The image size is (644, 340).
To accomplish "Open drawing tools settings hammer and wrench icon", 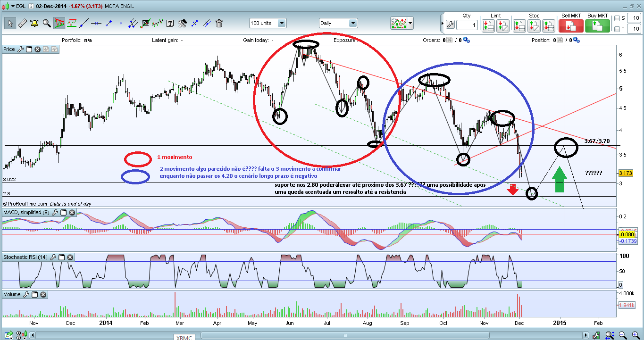I will pyautogui.click(x=182, y=23).
